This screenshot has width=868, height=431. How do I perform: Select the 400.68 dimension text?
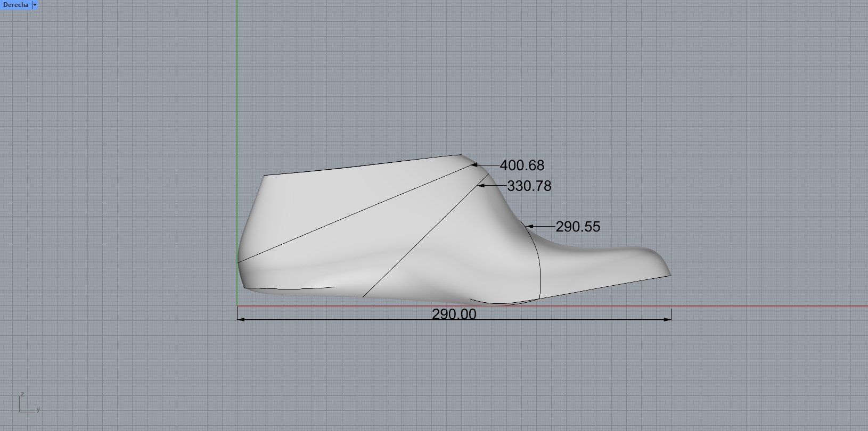[522, 165]
